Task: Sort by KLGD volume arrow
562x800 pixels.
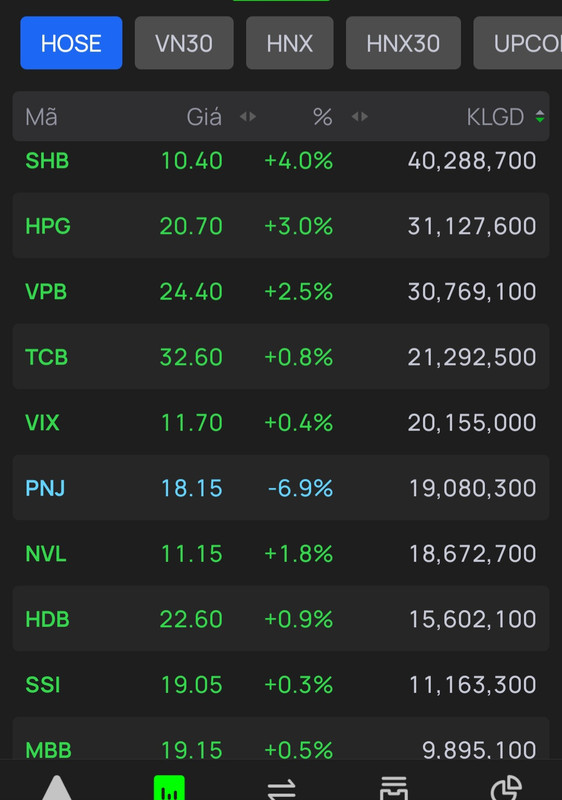Action: [540, 117]
